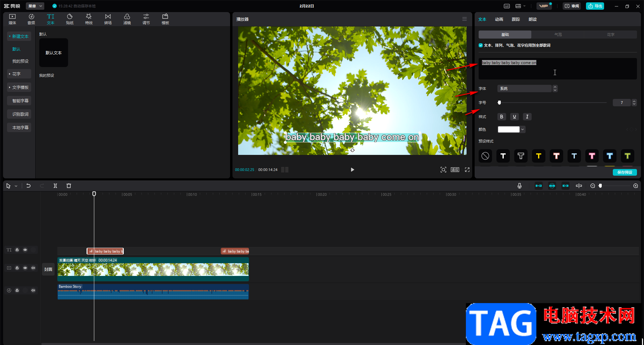Apply italic style to text
This screenshot has height=345, width=644.
pos(527,117)
